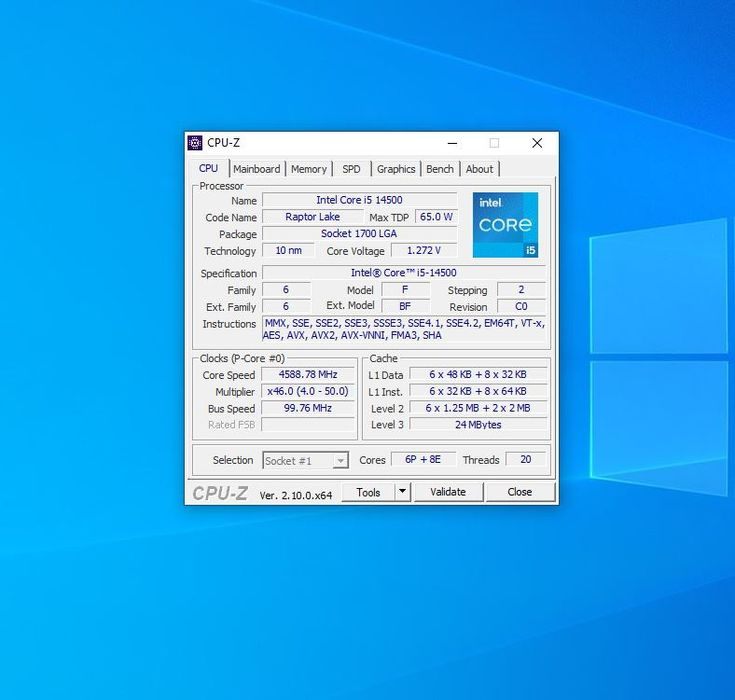Viewport: 735px width, 700px height.
Task: Click the processor Name field
Action: [359, 200]
